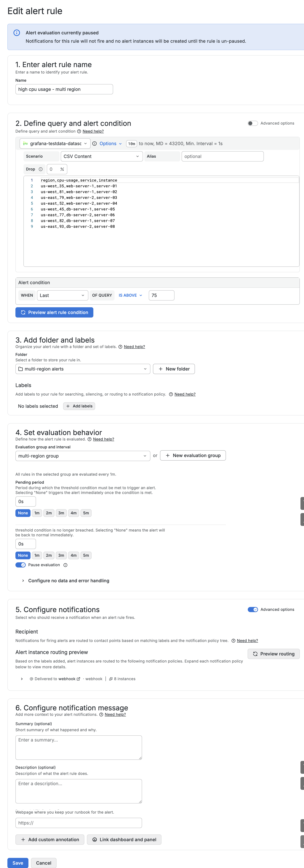This screenshot has height=868, width=304.
Task: Click the info icon in the paused alert banner
Action: tap(17, 33)
